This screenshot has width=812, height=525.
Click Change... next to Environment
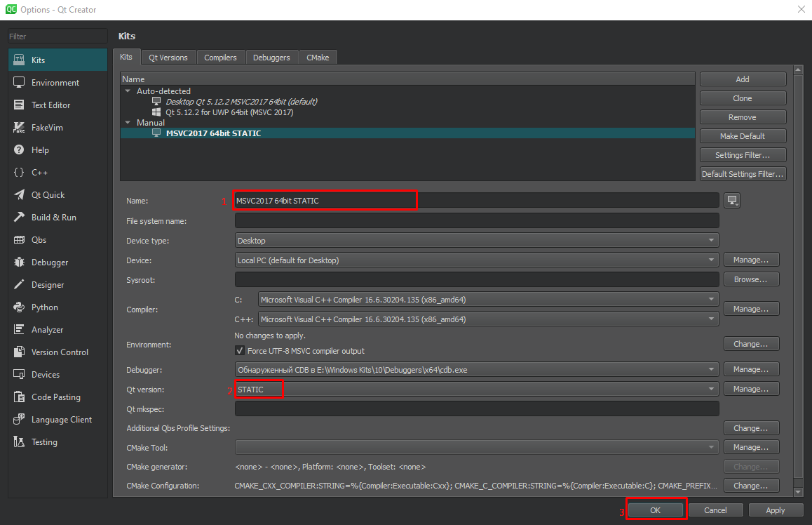pos(751,344)
